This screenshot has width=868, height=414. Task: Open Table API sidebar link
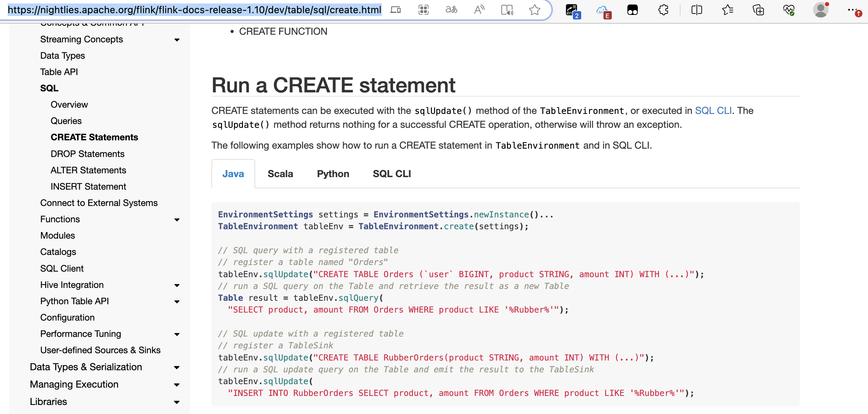(x=59, y=72)
